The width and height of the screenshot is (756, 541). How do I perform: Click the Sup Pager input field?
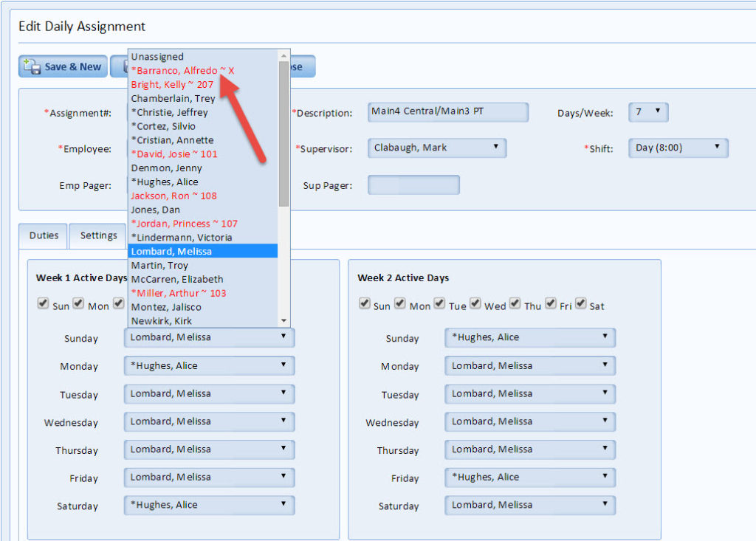(x=413, y=185)
